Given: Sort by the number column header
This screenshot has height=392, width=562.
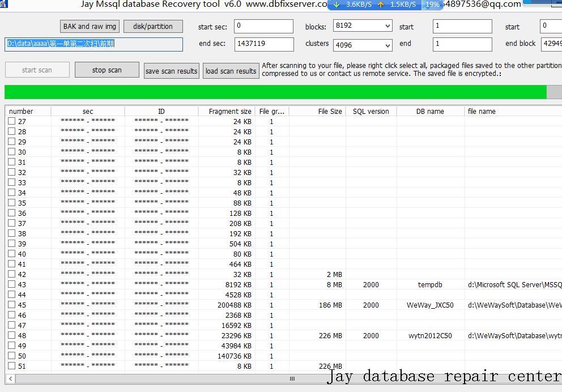Looking at the screenshot, I should coord(28,111).
